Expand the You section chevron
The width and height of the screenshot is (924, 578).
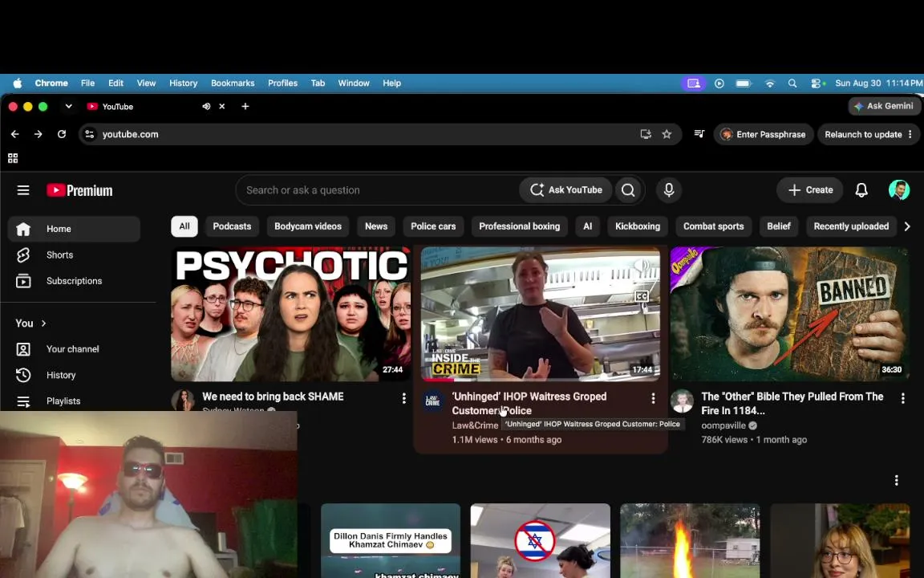(43, 324)
